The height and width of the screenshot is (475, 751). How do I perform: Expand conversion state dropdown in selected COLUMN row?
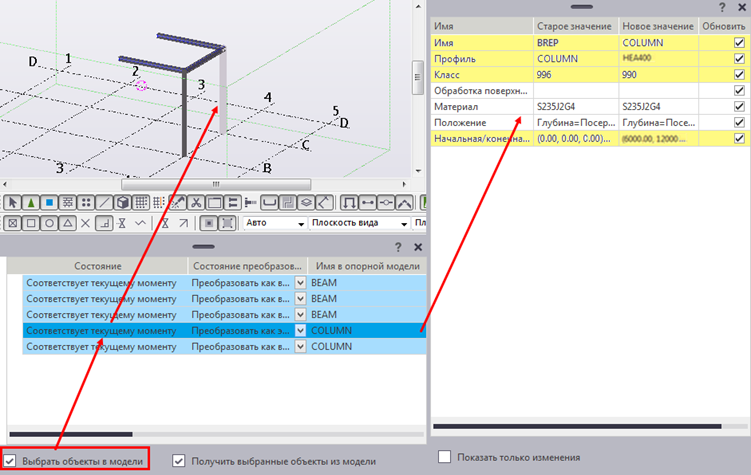[x=299, y=330]
